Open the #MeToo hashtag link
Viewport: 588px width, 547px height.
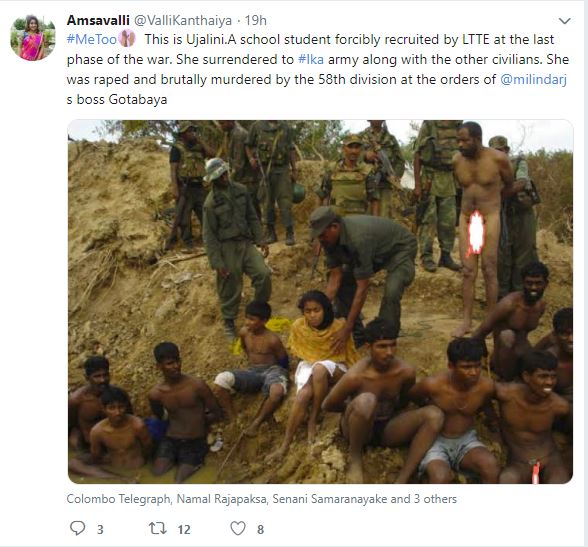pyautogui.click(x=92, y=39)
